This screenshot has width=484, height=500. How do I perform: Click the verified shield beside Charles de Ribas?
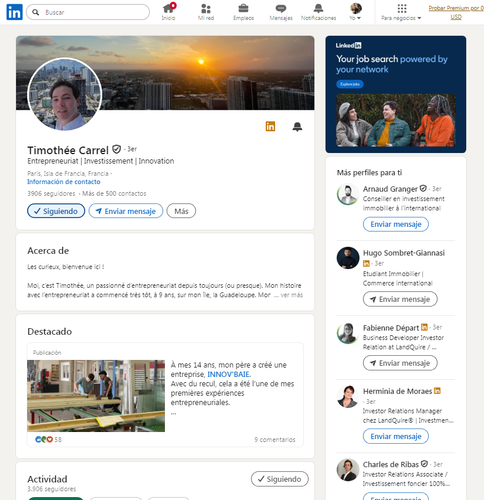[424, 464]
